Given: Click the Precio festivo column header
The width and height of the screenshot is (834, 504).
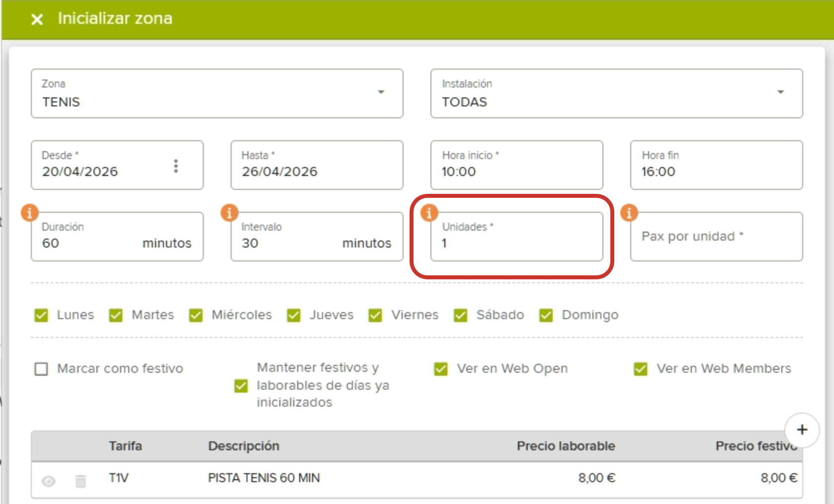Looking at the screenshot, I should coord(756,446).
